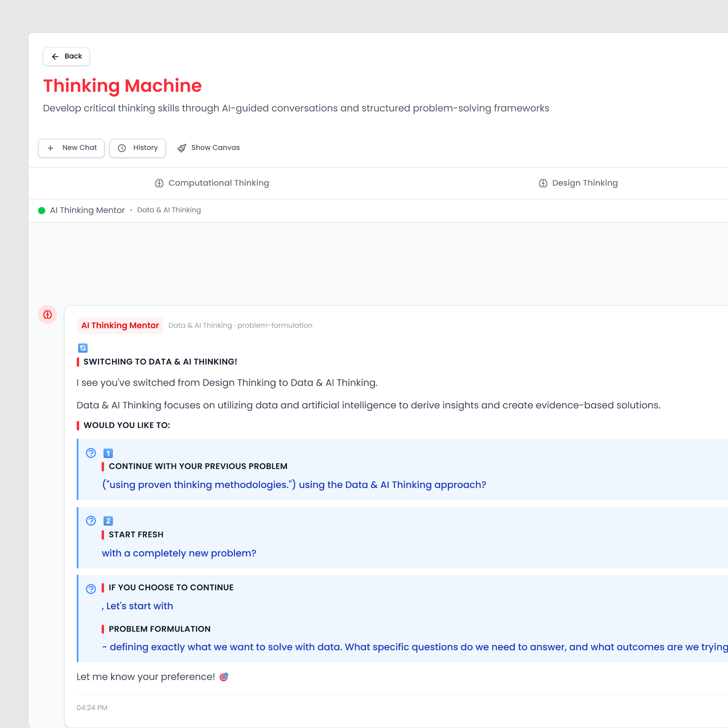728x728 pixels.
Task: Open chat History
Action: point(138,148)
